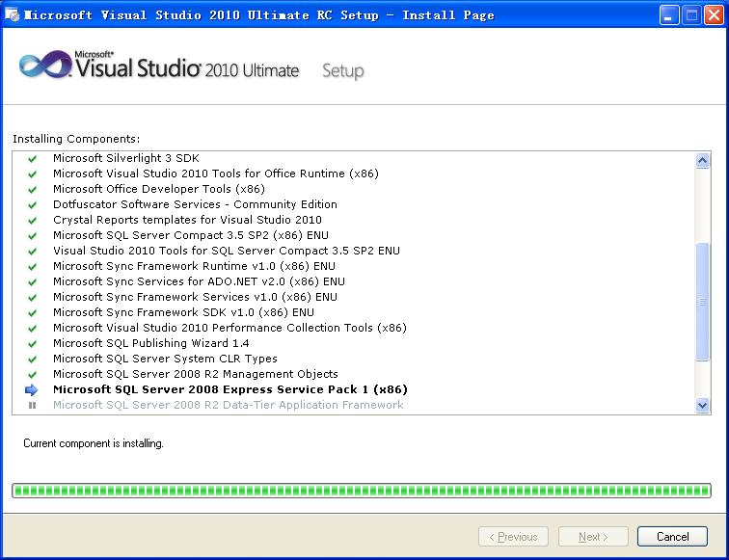Select the bold SQL Server 2008 Express Service Pack 1 row
Image resolution: width=729 pixels, height=560 pixels.
tap(230, 389)
